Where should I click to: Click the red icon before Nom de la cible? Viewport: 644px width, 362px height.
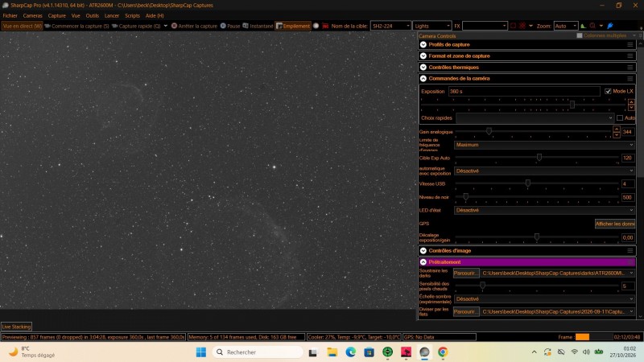pos(325,26)
